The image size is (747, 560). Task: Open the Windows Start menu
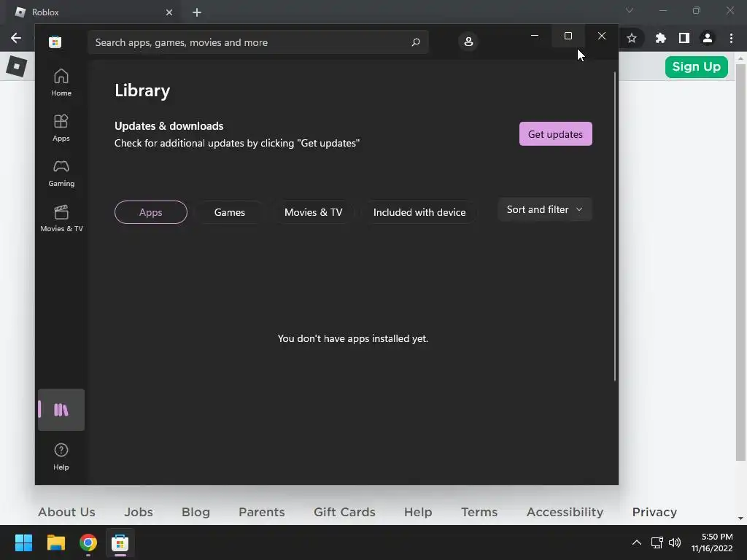pyautogui.click(x=23, y=542)
